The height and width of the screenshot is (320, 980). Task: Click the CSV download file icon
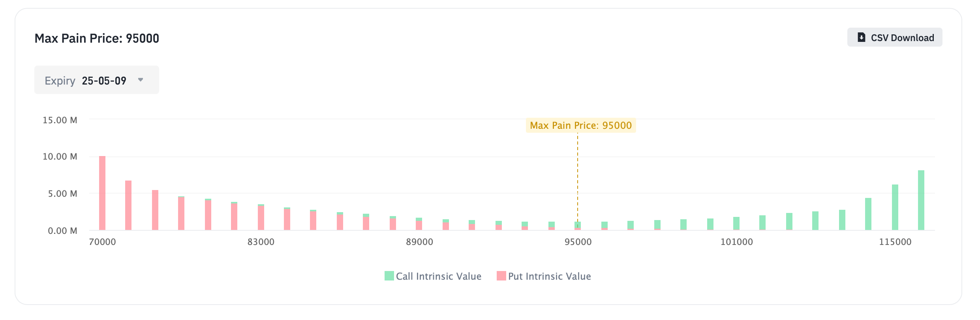(862, 38)
